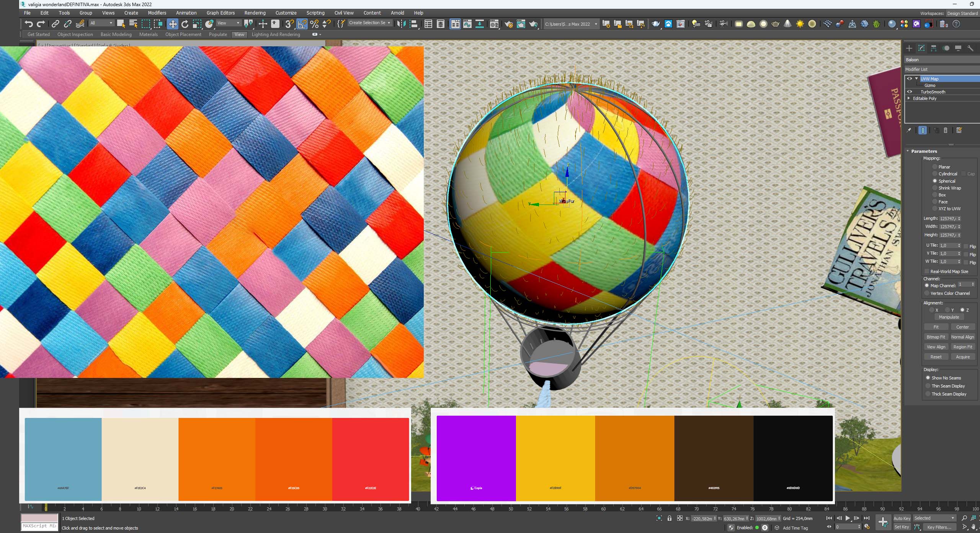Toggle TurboSmooth modifier visibility eye
980x533 pixels.
click(x=910, y=92)
